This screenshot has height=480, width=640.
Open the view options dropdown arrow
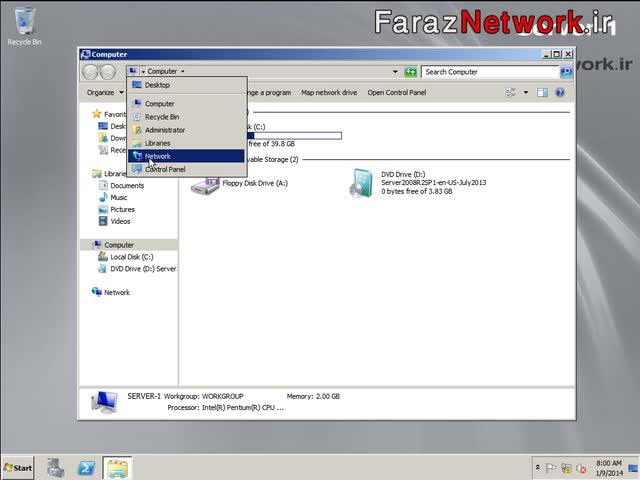[x=526, y=93]
